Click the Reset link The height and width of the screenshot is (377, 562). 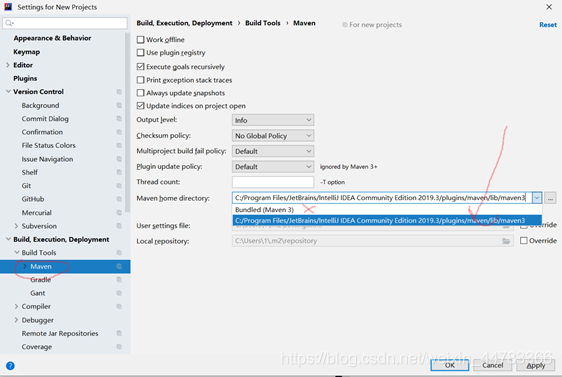coord(548,25)
